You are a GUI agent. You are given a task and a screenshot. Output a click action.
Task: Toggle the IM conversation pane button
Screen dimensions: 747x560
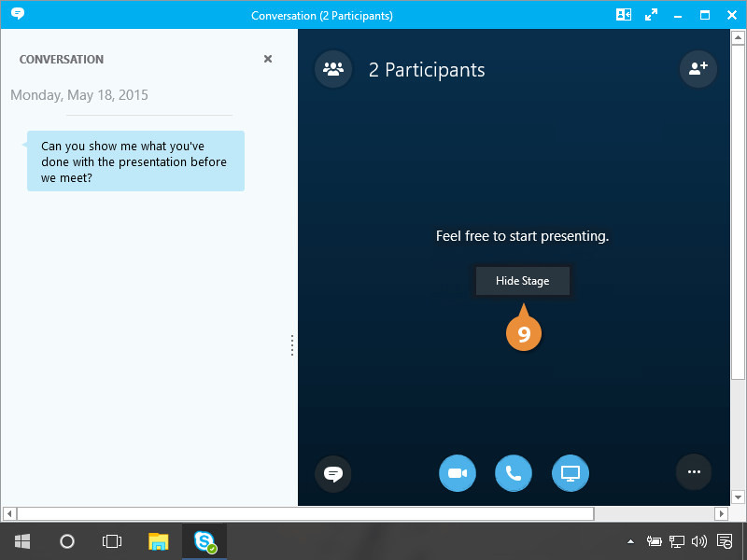tap(333, 473)
